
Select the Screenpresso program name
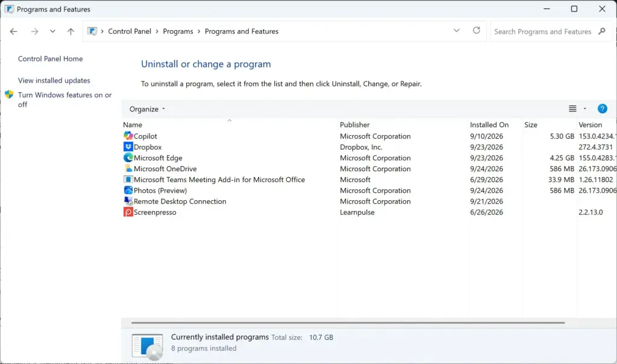coord(155,212)
